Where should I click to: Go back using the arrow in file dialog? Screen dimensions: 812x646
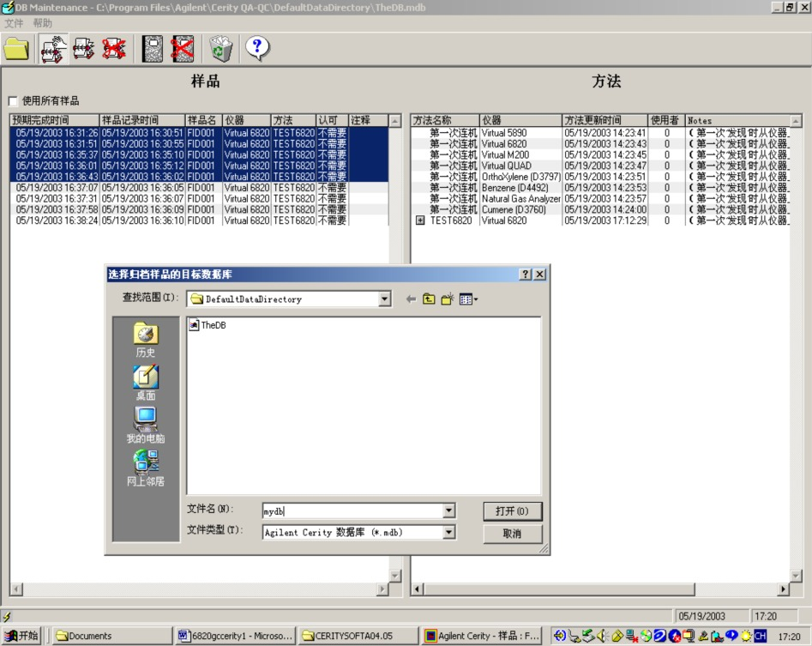tap(411, 299)
